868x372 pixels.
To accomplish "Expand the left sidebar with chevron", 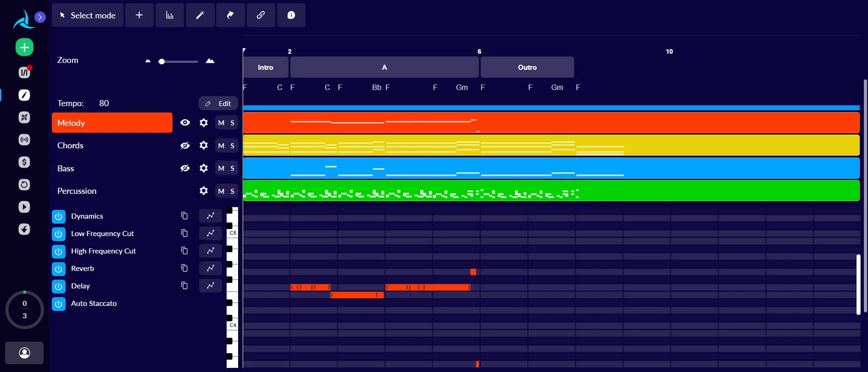I will click(40, 17).
